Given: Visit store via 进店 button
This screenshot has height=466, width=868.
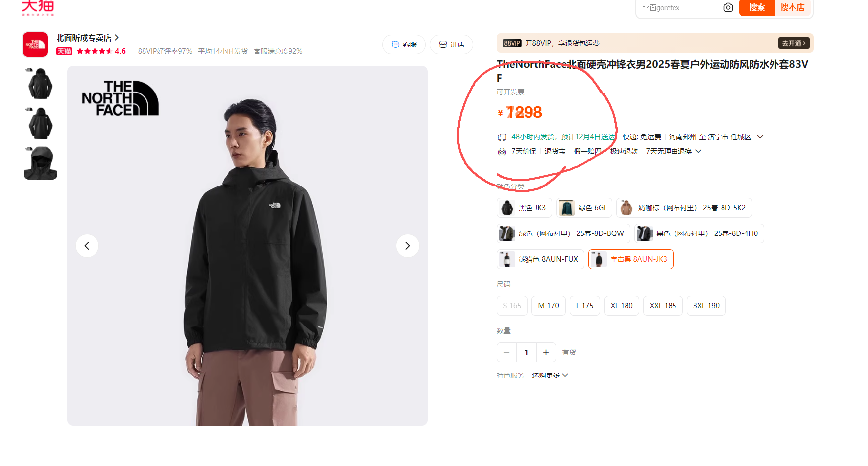Looking at the screenshot, I should pyautogui.click(x=451, y=45).
